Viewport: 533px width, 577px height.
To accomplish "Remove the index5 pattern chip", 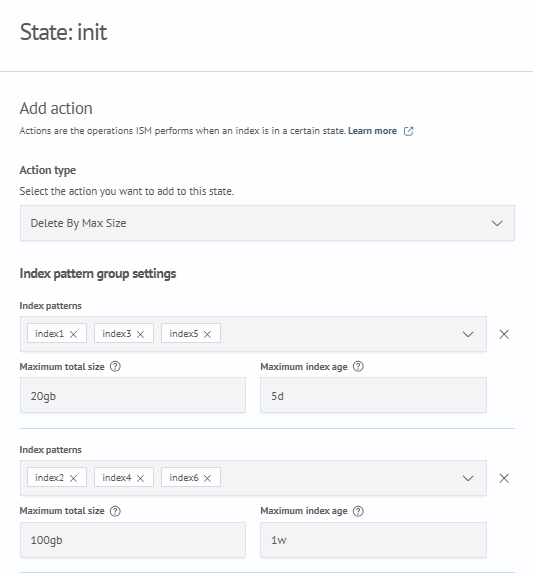I will [207, 334].
